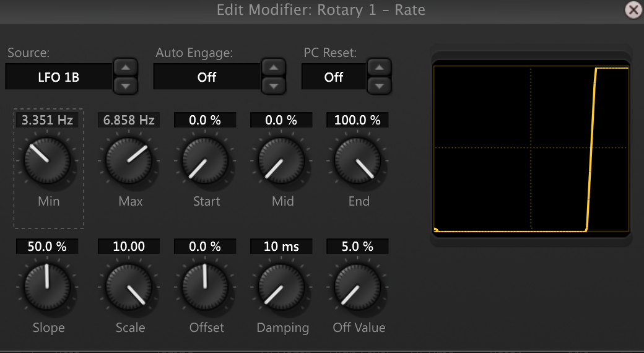Click the Damping knob

282,286
